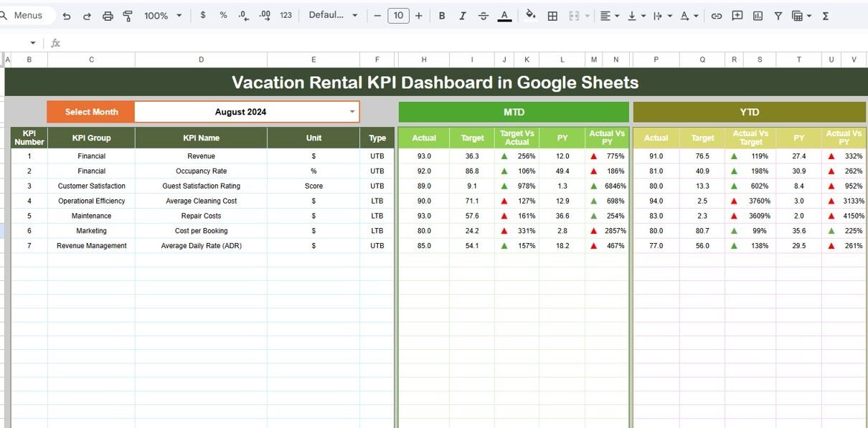Increase font size with plus button

[x=419, y=15]
